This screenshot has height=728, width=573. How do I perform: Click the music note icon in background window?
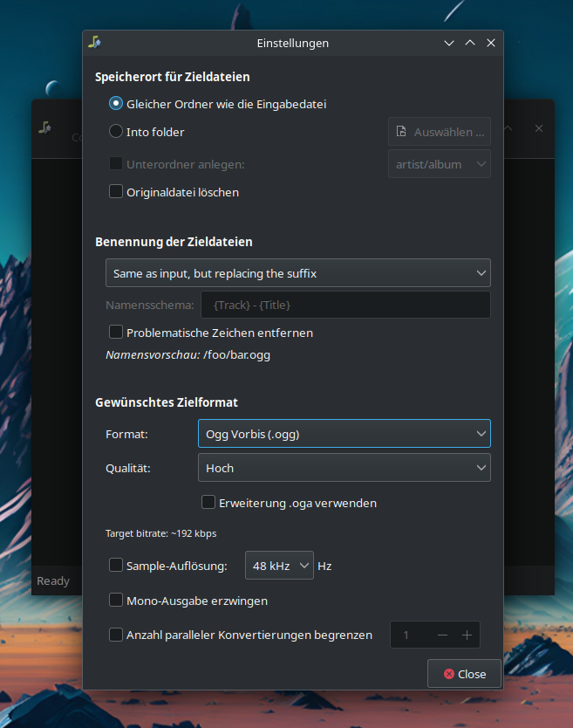[x=45, y=127]
